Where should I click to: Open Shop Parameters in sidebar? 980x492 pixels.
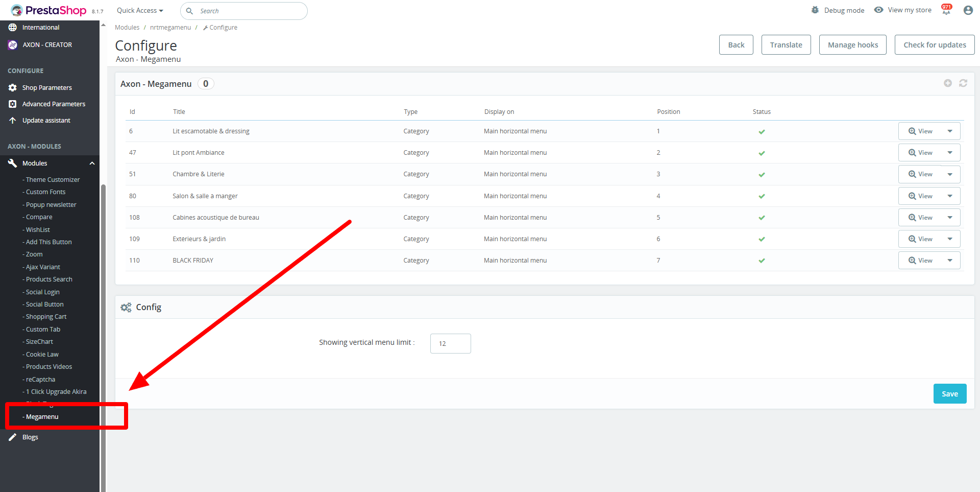pos(47,88)
